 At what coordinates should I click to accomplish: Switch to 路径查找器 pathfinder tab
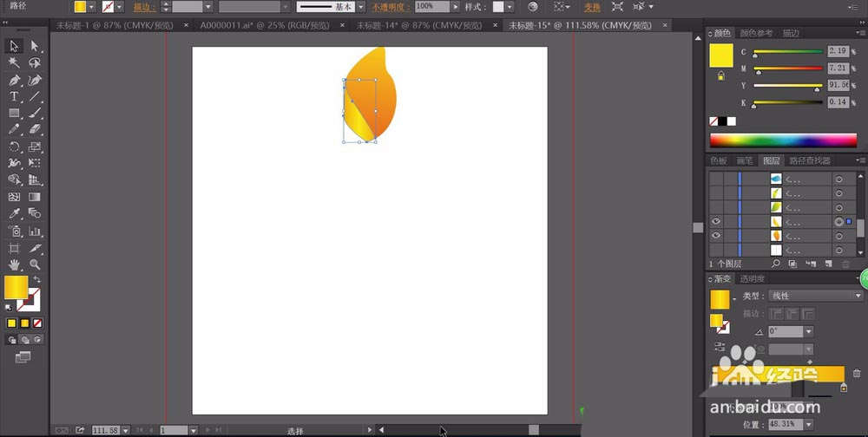click(810, 160)
